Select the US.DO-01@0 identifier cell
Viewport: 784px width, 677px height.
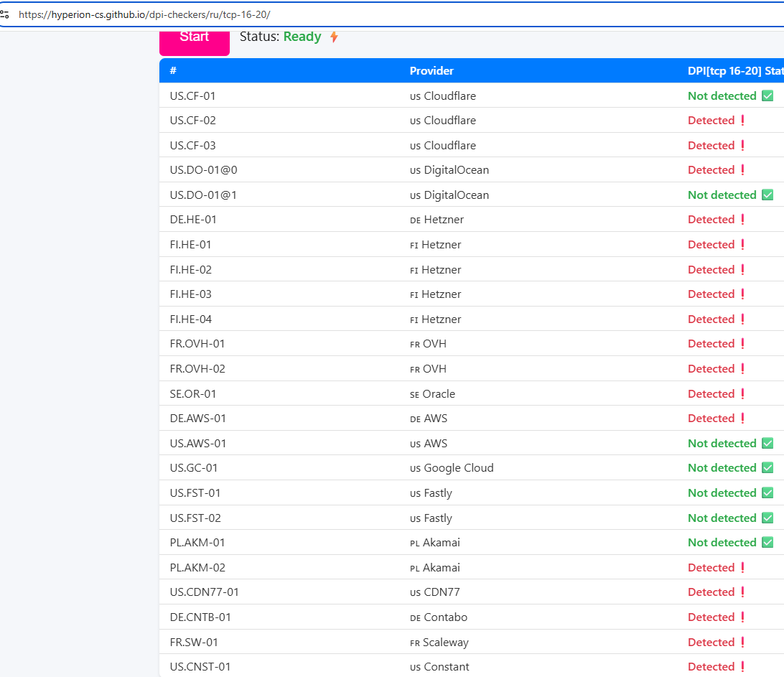[203, 170]
